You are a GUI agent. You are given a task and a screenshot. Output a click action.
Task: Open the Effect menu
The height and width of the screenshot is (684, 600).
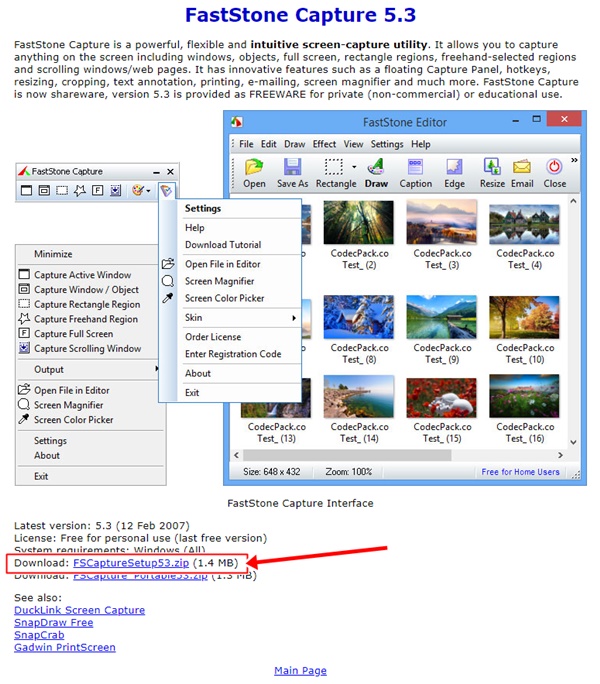click(x=324, y=144)
